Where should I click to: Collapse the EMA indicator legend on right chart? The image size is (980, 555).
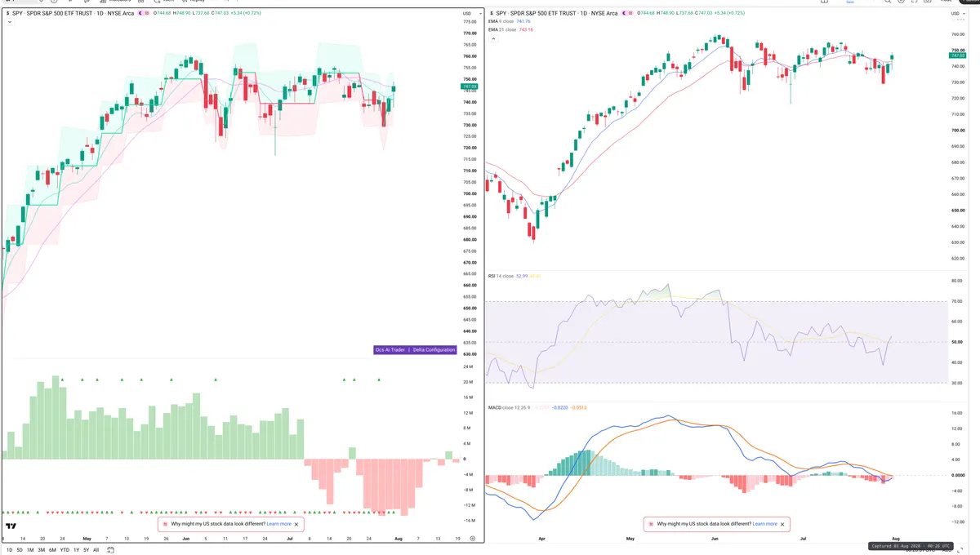(493, 38)
